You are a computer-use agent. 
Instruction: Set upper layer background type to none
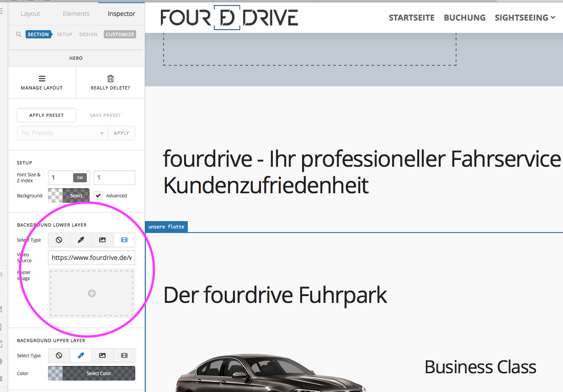[59, 355]
